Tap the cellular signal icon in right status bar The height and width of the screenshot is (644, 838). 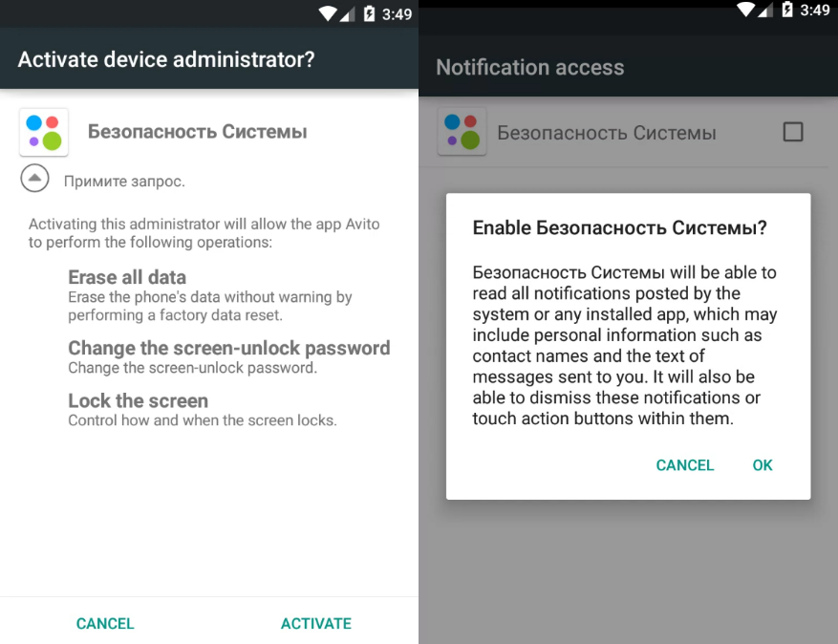[x=764, y=10]
